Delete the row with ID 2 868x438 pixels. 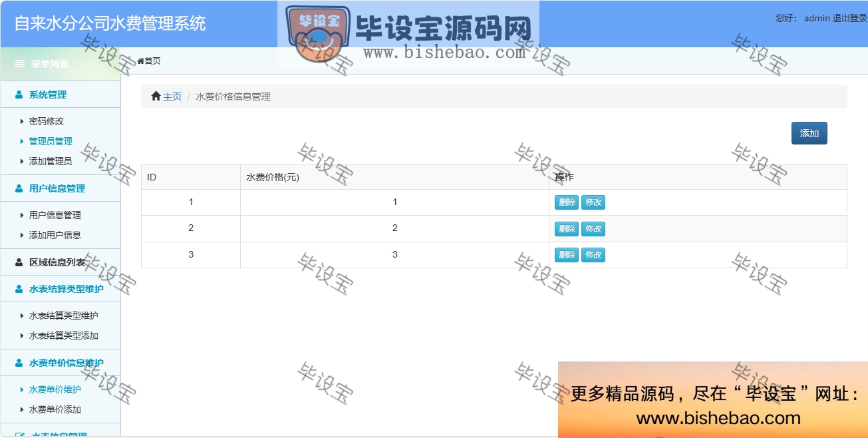(x=567, y=229)
